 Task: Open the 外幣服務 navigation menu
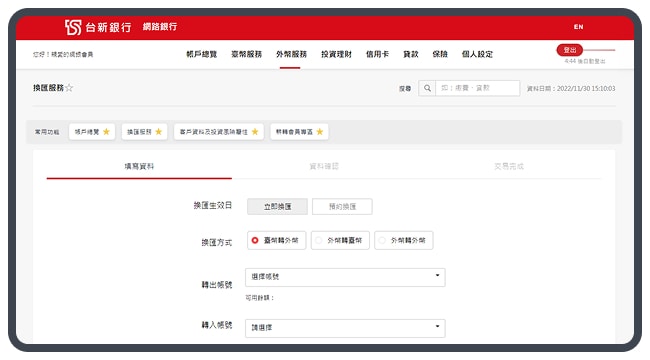291,54
